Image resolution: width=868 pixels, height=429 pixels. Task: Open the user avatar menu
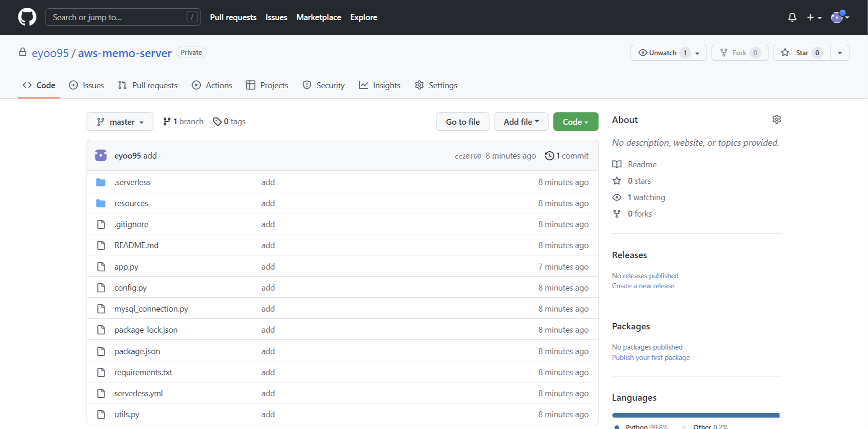(840, 17)
